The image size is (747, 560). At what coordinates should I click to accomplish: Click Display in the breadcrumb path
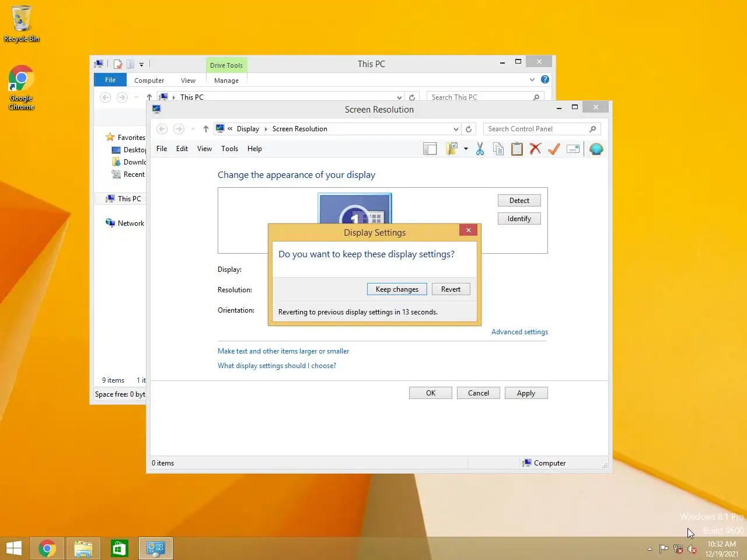point(247,129)
